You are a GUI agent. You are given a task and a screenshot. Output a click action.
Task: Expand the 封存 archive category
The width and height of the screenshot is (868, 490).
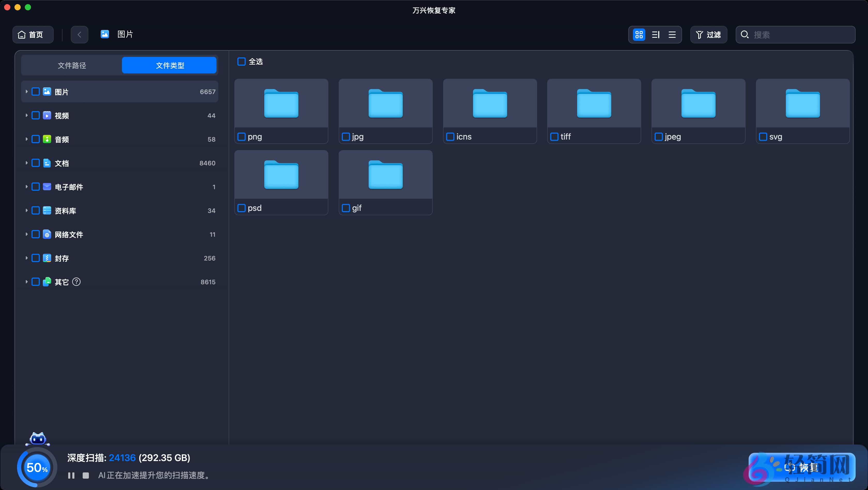26,258
